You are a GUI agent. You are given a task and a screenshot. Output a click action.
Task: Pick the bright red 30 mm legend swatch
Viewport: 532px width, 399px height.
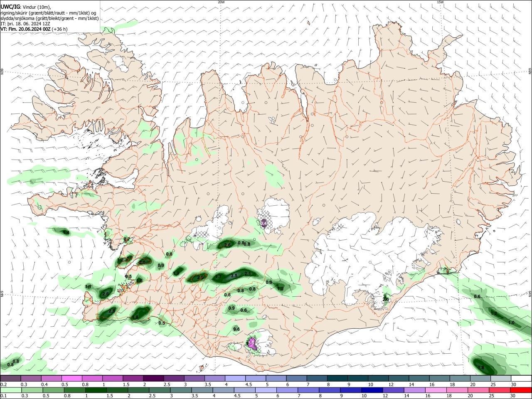[521, 390]
